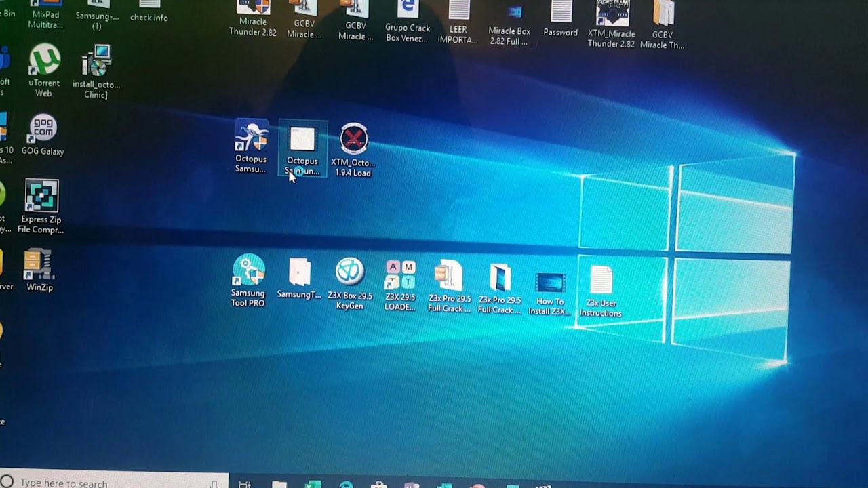The image size is (868, 488).
Task: Open the Password text file
Action: [x=561, y=19]
